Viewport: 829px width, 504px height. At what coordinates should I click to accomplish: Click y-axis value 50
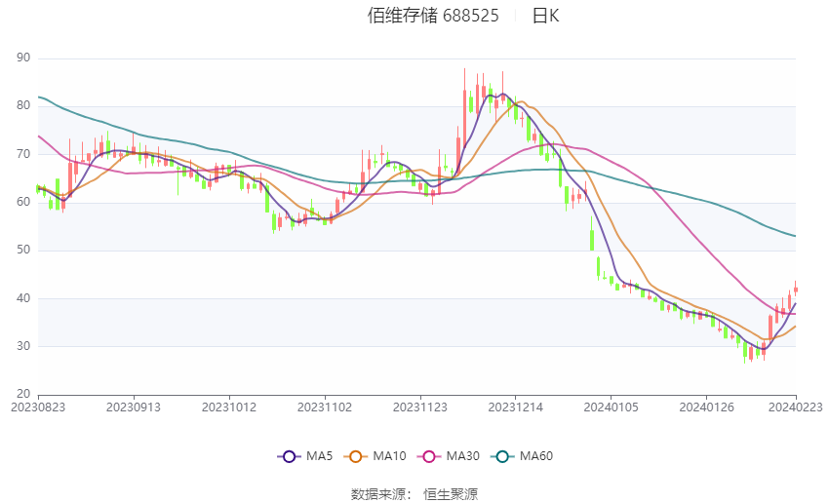23,250
